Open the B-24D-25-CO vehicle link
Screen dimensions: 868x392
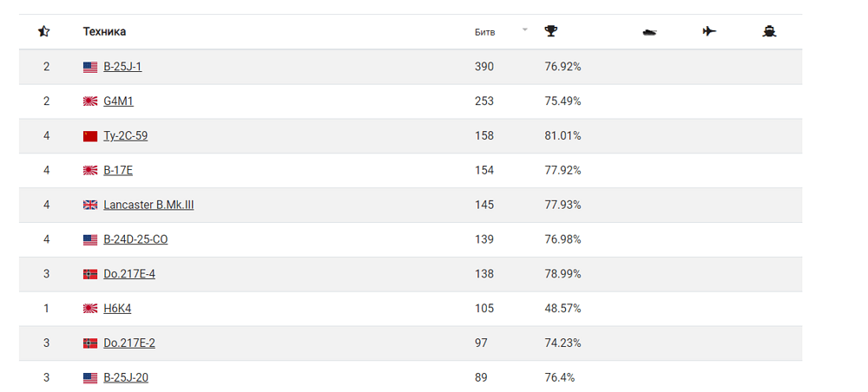135,239
